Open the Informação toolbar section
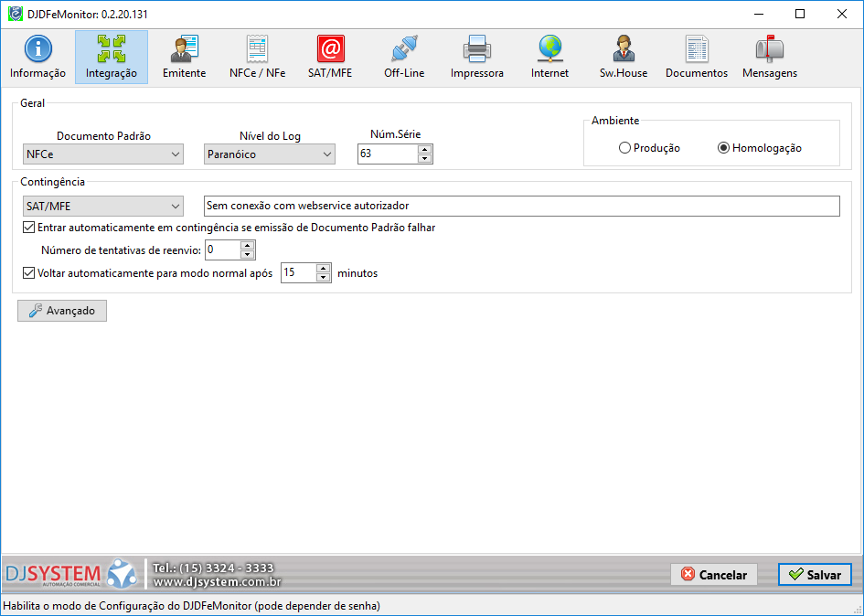 click(x=38, y=57)
